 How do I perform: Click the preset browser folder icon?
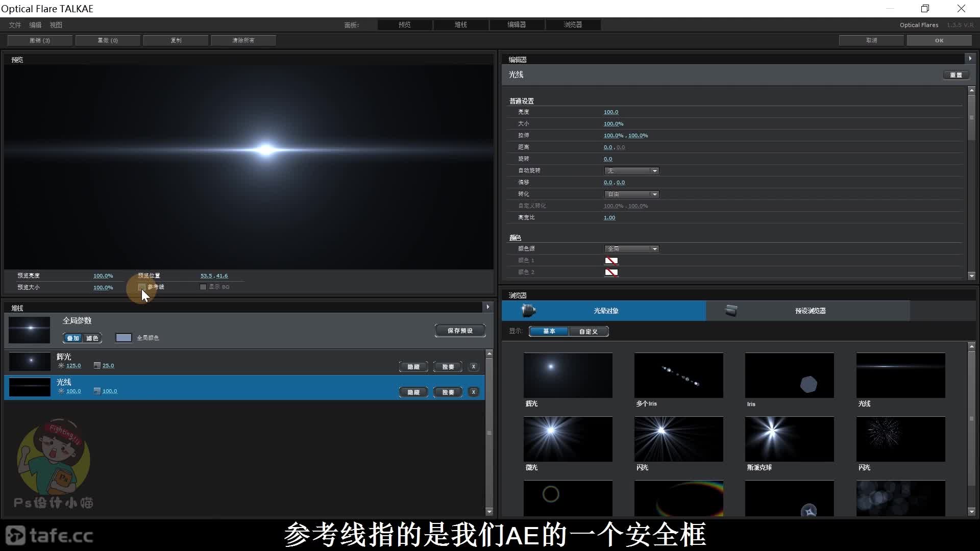pos(731,310)
